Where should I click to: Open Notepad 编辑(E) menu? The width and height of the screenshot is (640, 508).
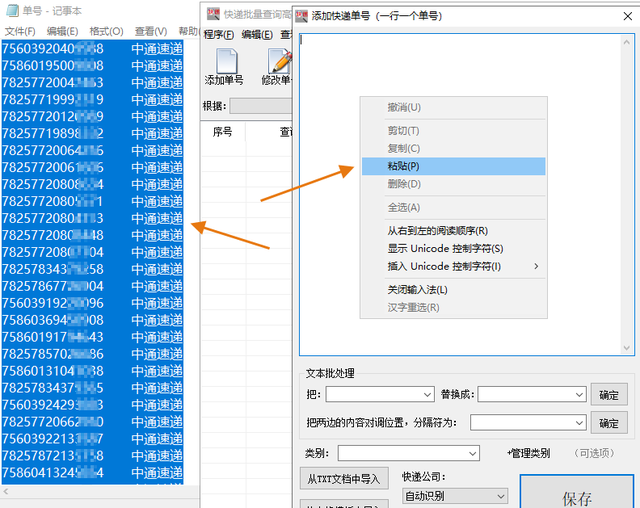pyautogui.click(x=62, y=31)
